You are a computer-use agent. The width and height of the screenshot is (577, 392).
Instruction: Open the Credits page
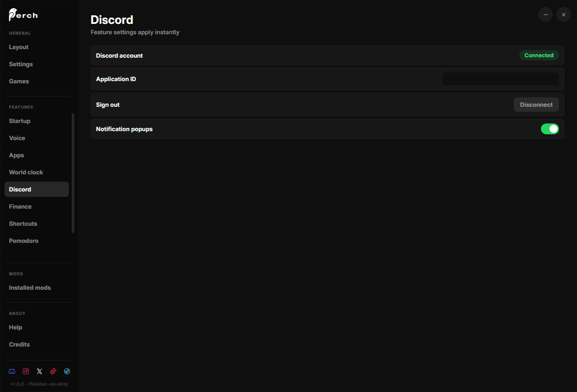[37, 344]
